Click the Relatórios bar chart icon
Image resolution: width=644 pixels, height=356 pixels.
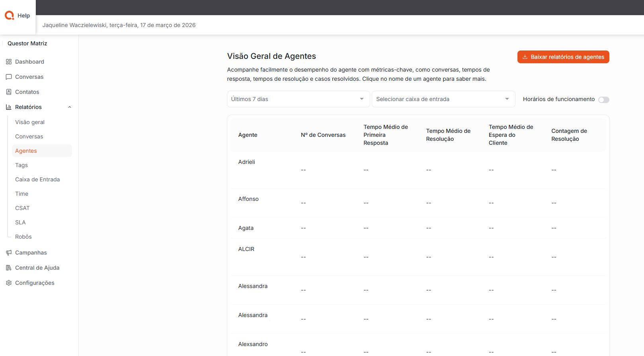click(x=9, y=107)
